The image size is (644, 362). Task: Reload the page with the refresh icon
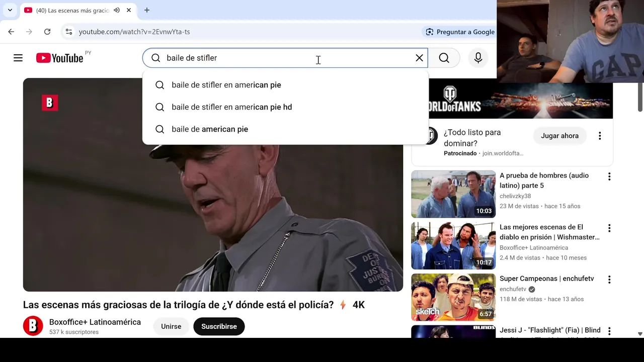pyautogui.click(x=47, y=32)
